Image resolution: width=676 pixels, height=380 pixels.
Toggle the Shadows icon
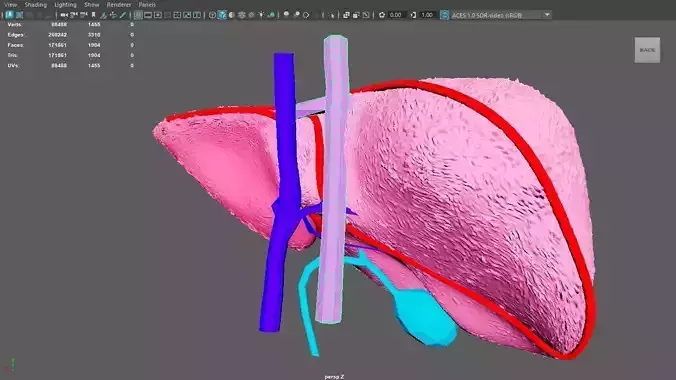coord(271,15)
